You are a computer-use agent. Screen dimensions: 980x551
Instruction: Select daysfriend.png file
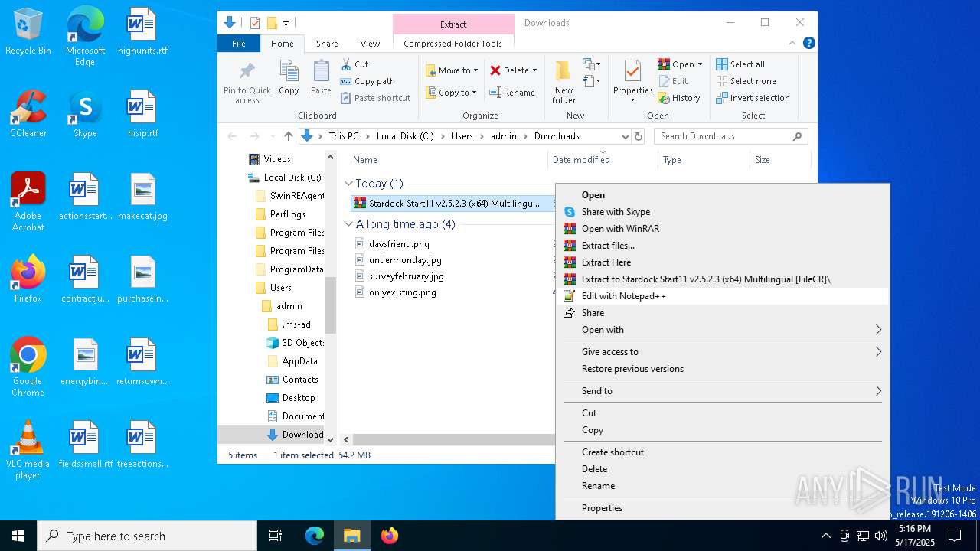pos(399,244)
